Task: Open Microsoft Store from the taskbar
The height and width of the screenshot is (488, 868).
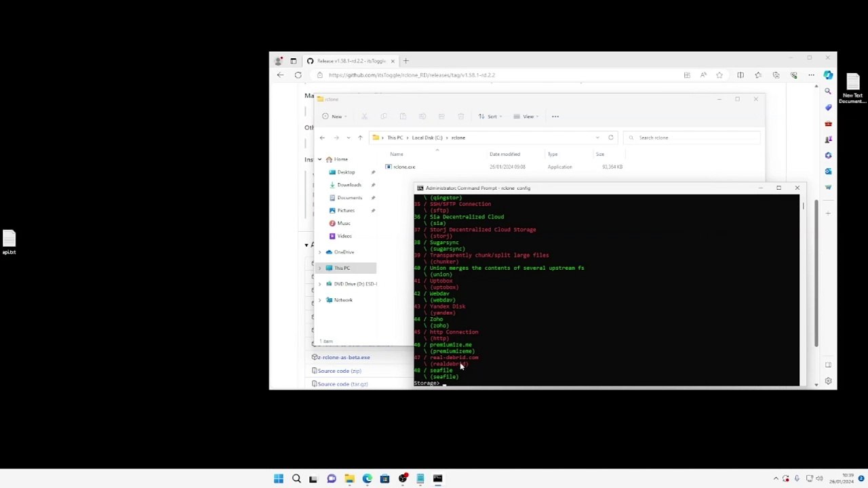Action: tap(384, 479)
